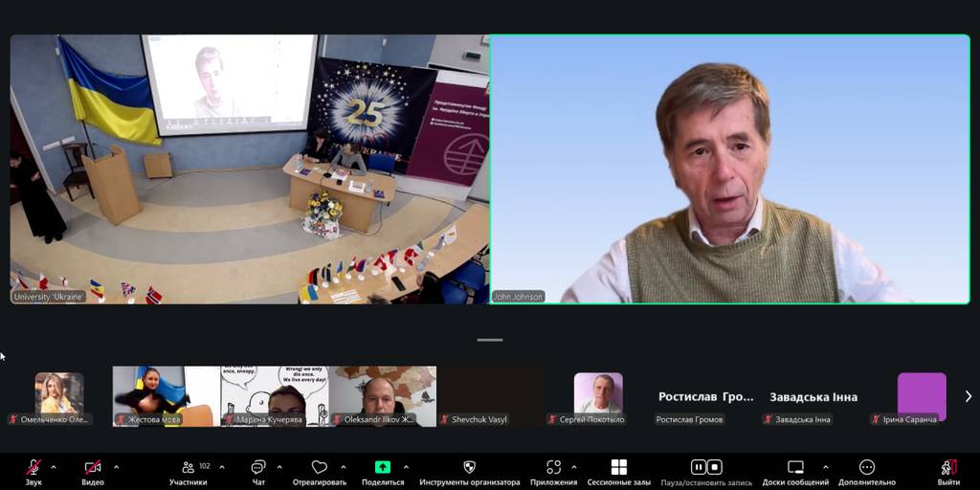The image size is (980, 490).
Task: Stop the recording with the stop button
Action: [x=717, y=467]
